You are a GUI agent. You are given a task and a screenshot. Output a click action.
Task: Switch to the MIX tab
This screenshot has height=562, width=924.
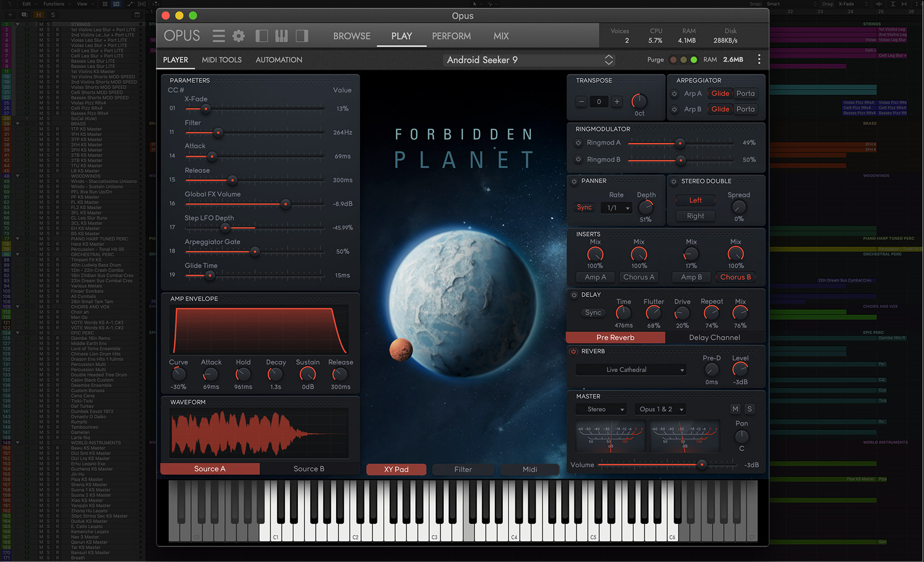pos(501,36)
